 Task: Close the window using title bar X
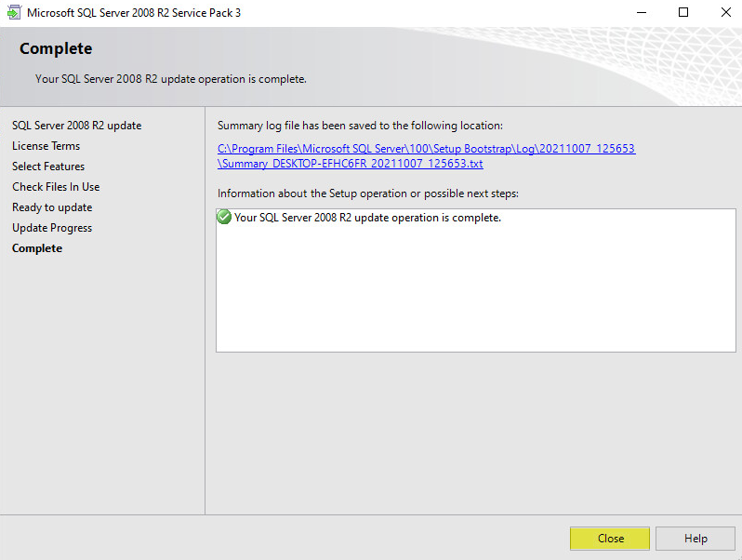726,12
